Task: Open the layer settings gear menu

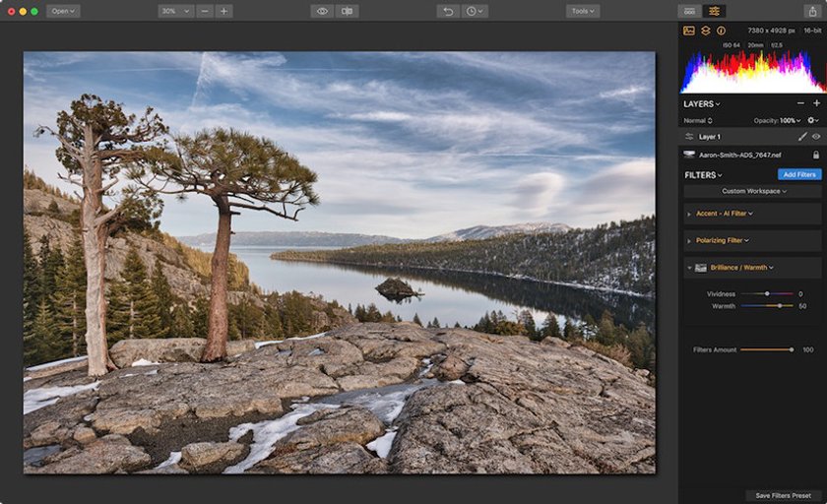Action: click(813, 121)
